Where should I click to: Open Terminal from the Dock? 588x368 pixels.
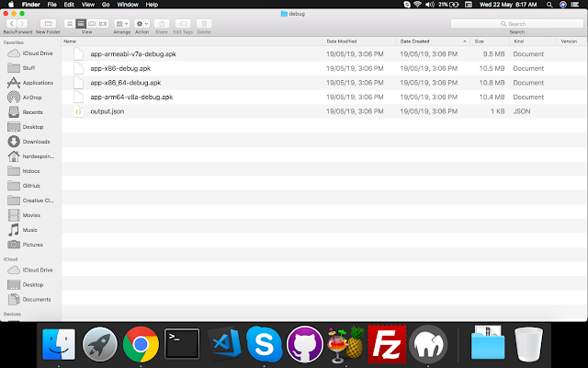[x=182, y=343]
